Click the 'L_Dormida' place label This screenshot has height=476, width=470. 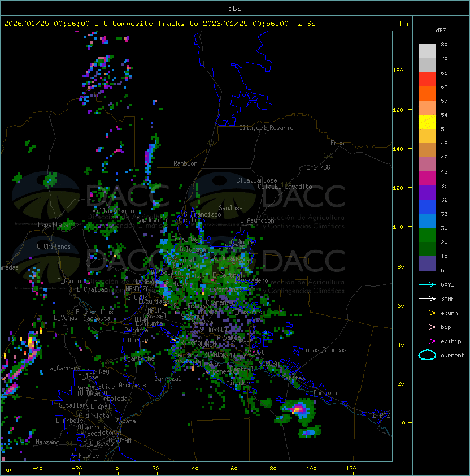321,393
